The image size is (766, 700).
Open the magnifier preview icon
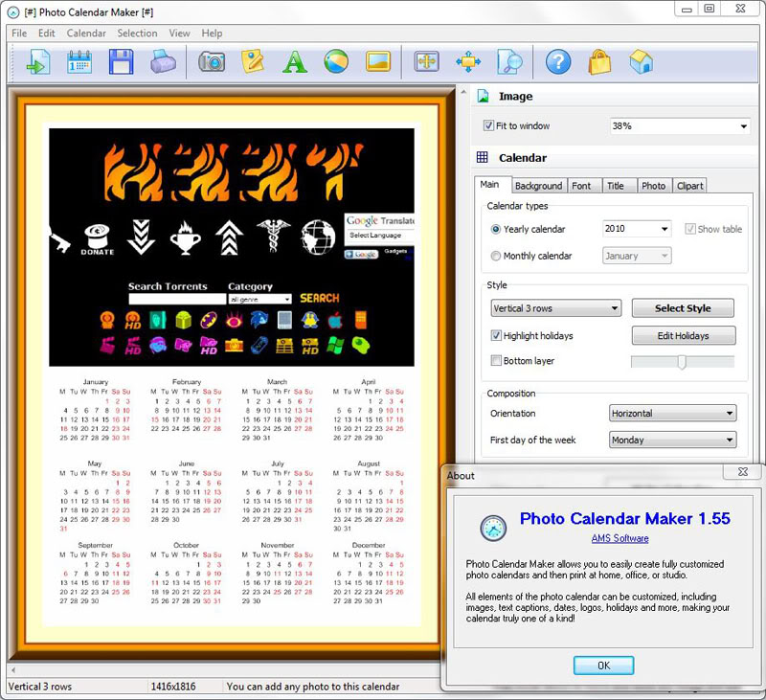tap(509, 62)
